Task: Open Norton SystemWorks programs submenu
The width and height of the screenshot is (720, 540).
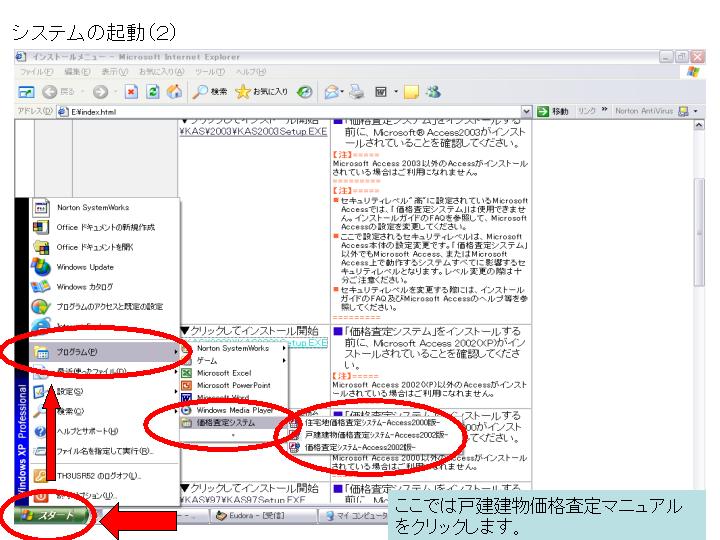Action: (234, 348)
